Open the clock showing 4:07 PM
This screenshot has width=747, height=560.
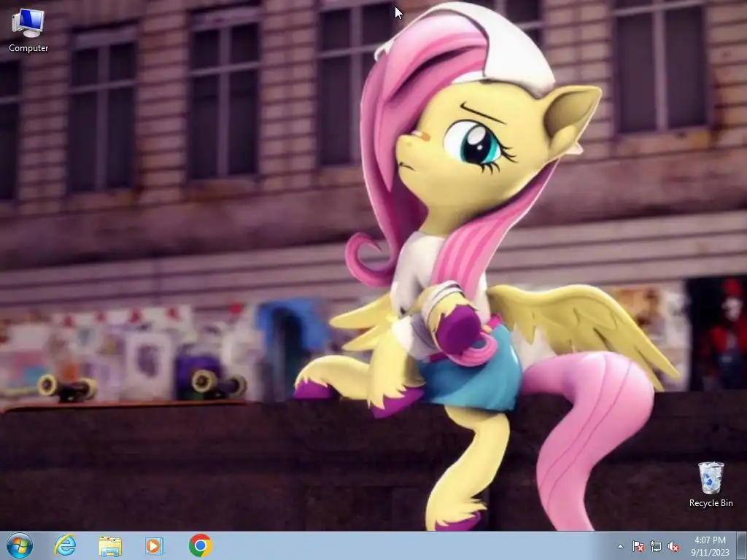[x=710, y=546]
